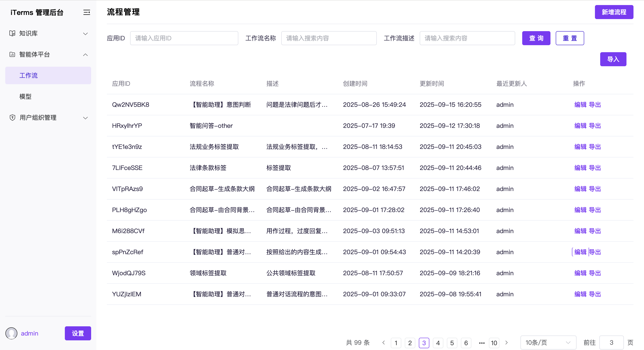
Task: Click the 新增流程 button
Action: pos(614,12)
